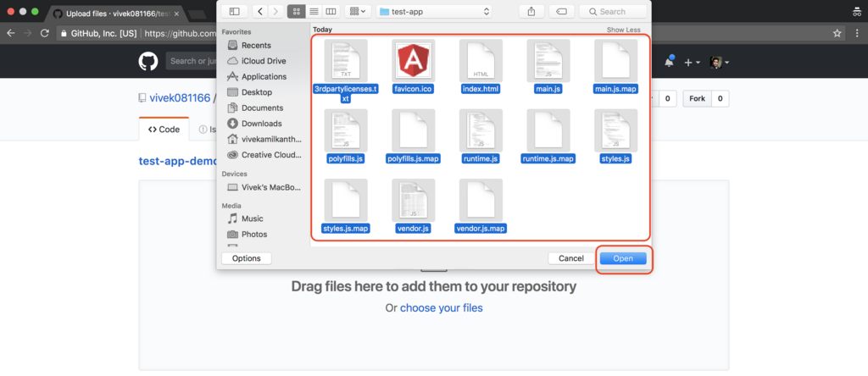Open Chrome three-dot menu
The image size is (868, 376).
[x=856, y=33]
